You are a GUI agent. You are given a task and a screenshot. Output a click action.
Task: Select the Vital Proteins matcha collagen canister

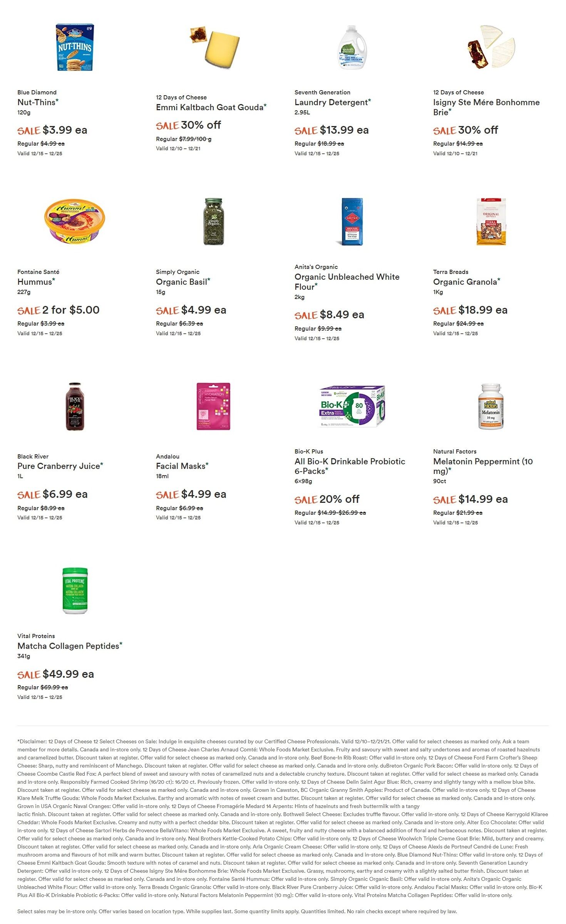coord(75,590)
